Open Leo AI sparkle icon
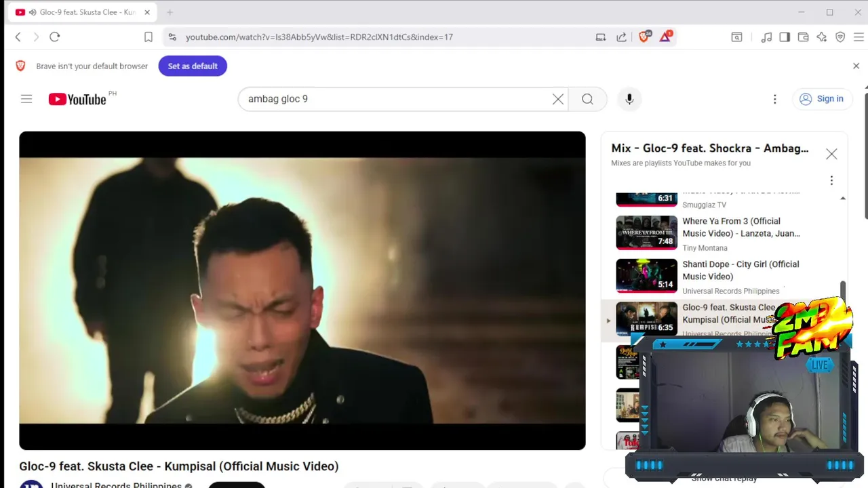868x488 pixels. click(822, 37)
